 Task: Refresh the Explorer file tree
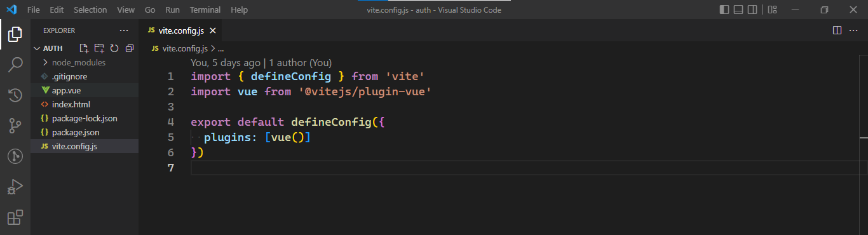coord(114,48)
